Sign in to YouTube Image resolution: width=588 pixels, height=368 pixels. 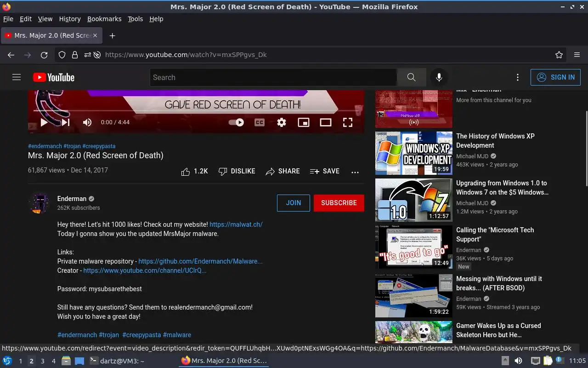pyautogui.click(x=555, y=77)
